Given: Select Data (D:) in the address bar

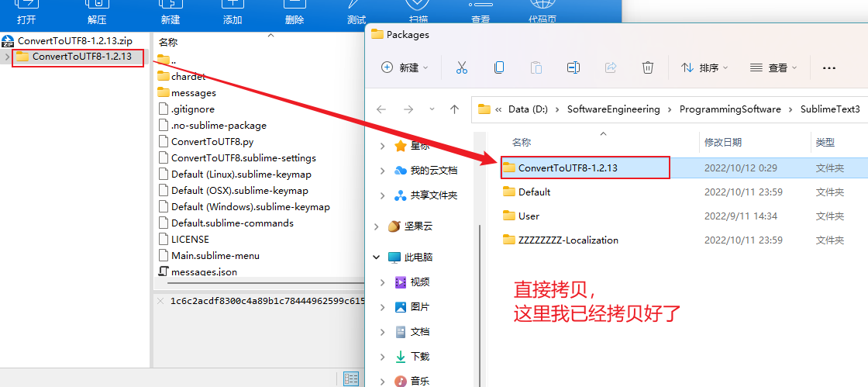Looking at the screenshot, I should click(x=528, y=109).
